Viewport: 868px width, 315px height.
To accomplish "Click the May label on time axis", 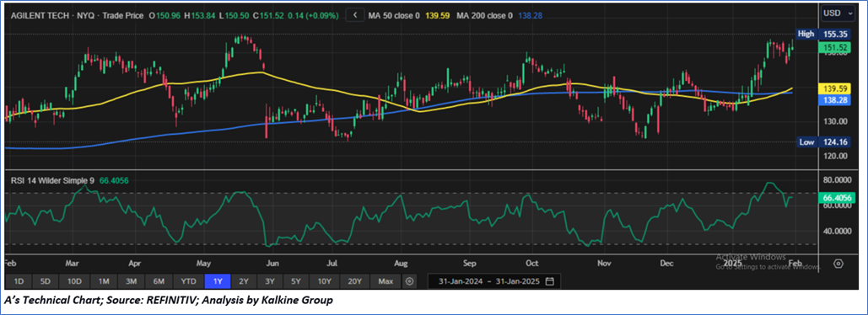I will [203, 263].
